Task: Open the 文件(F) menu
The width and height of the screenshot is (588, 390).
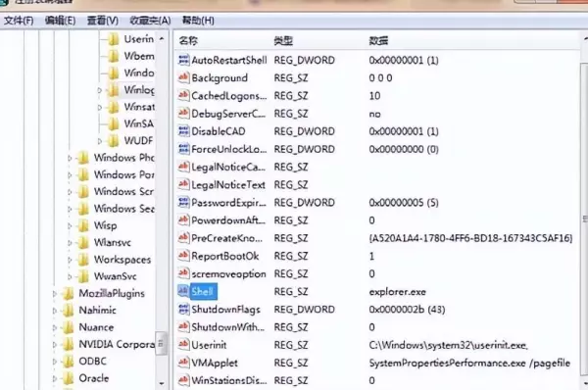Action: [19, 21]
